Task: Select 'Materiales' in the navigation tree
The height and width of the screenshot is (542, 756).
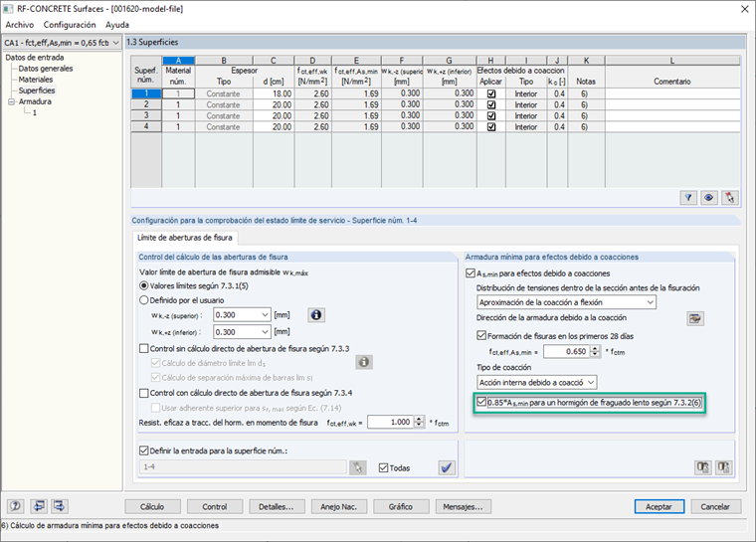Action: (x=36, y=80)
